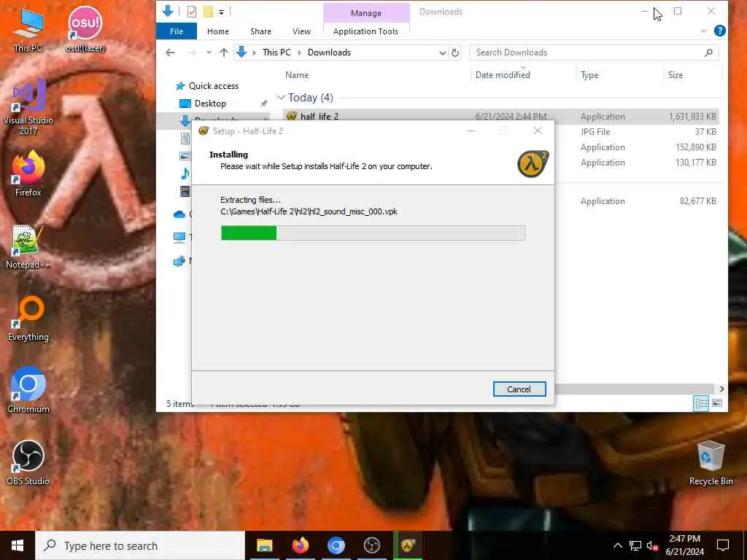
Task: Show hidden system tray icons
Action: click(617, 545)
